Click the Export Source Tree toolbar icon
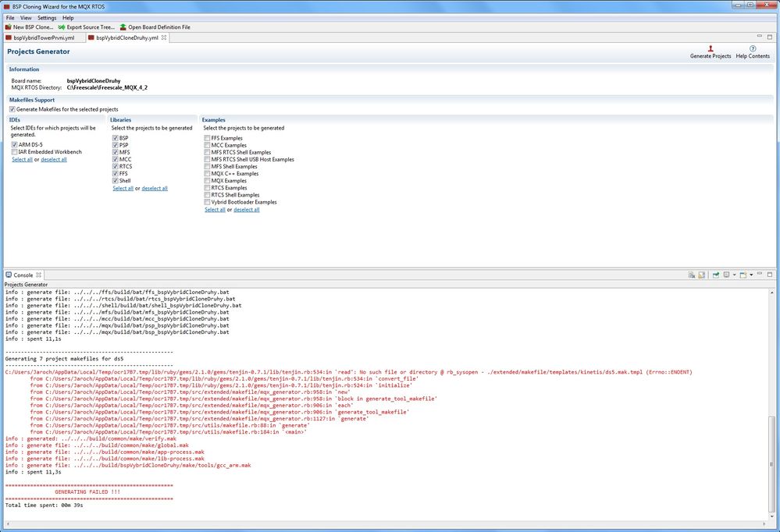 click(62, 27)
